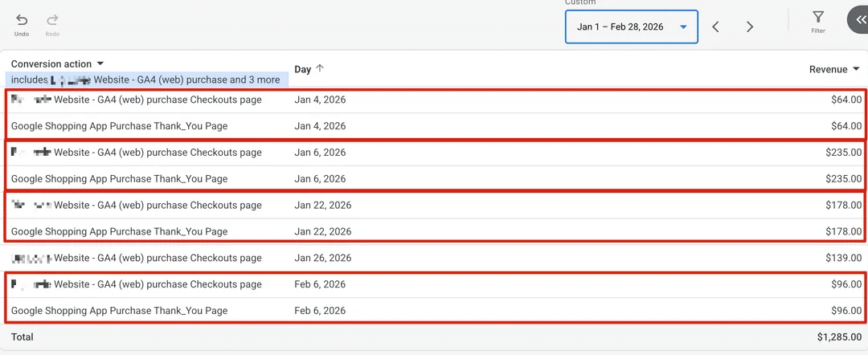The height and width of the screenshot is (355, 868).
Task: Go to previous date range arrow
Action: coord(715,27)
